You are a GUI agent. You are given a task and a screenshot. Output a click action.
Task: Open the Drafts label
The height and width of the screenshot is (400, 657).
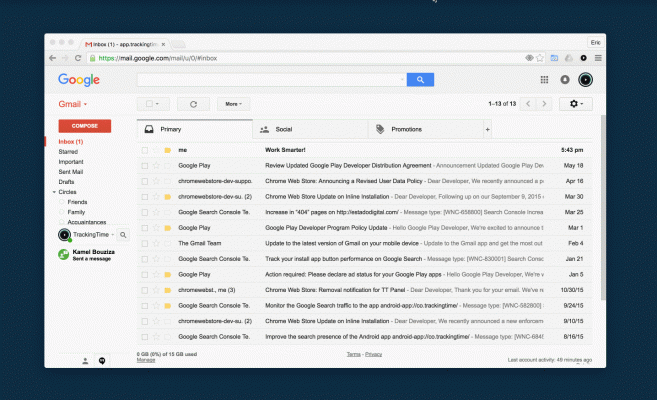click(66, 182)
